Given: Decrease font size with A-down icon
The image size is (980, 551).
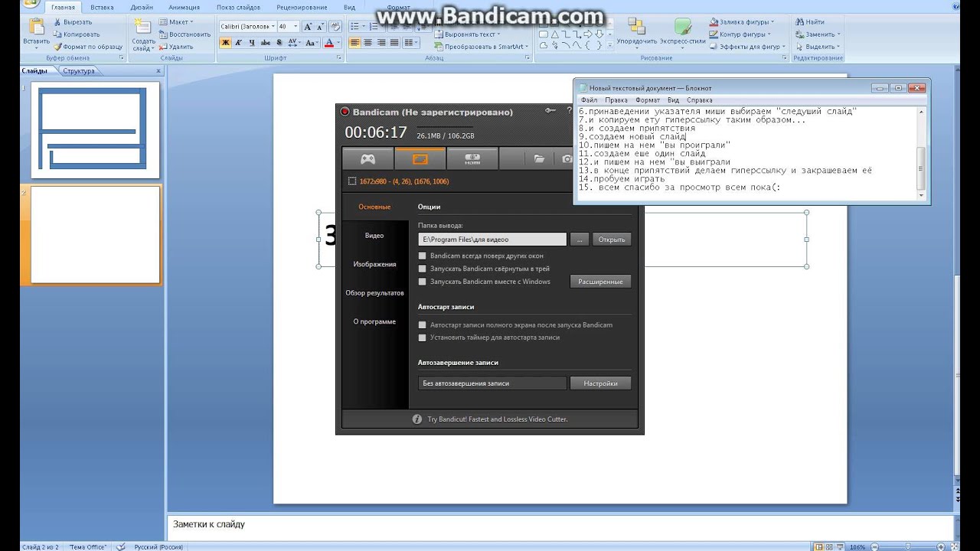Looking at the screenshot, I should (319, 26).
